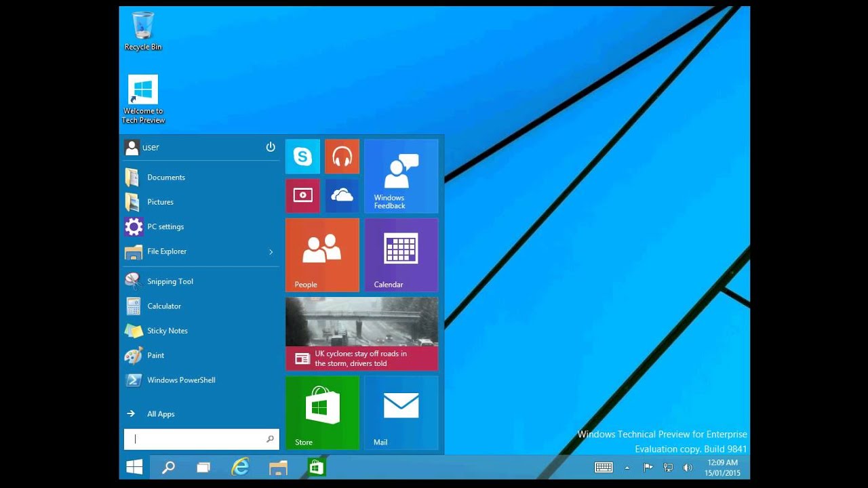Open File Explorer from the taskbar
The height and width of the screenshot is (488, 868).
[x=278, y=467]
